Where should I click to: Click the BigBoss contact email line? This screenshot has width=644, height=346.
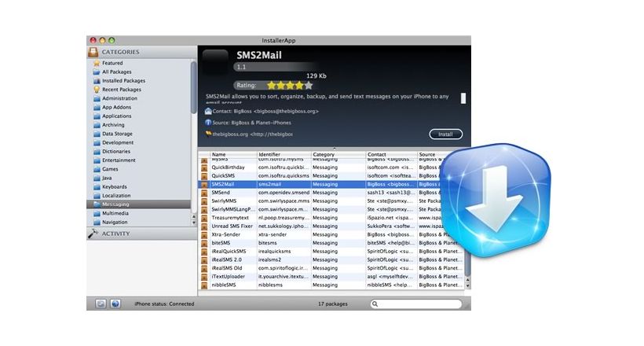tap(265, 111)
